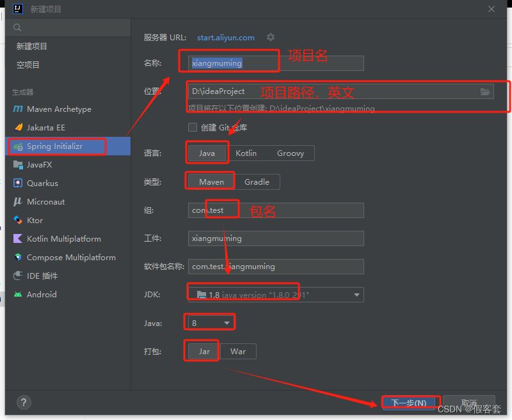Click the browse folder icon in location field
This screenshot has height=420, width=512.
point(485,91)
